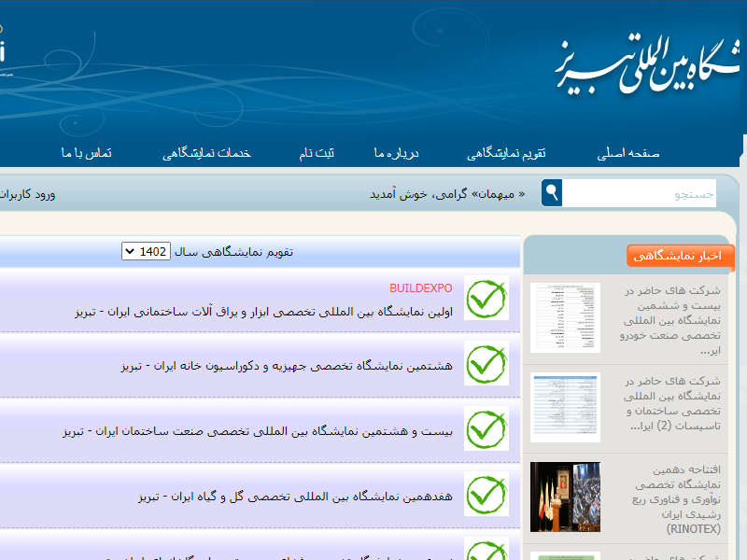Open the year 1402 calendar dropdown
This screenshot has height=560, width=747.
[x=146, y=251]
